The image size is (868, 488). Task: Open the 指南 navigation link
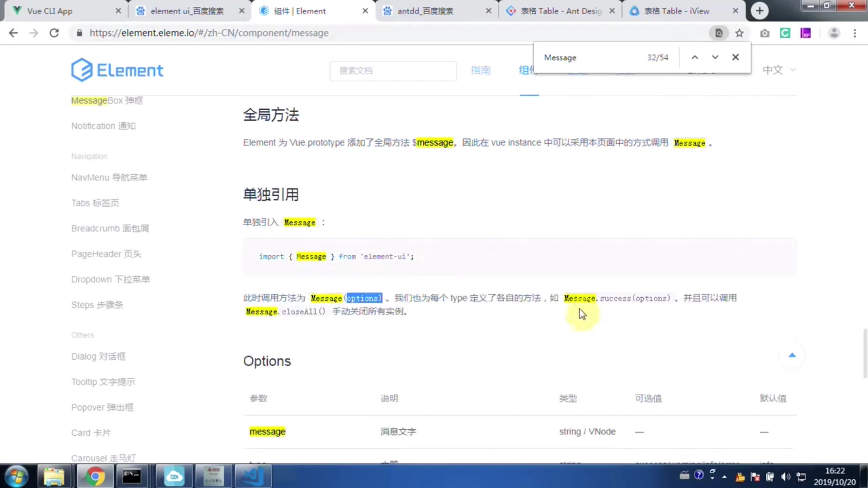pos(480,70)
